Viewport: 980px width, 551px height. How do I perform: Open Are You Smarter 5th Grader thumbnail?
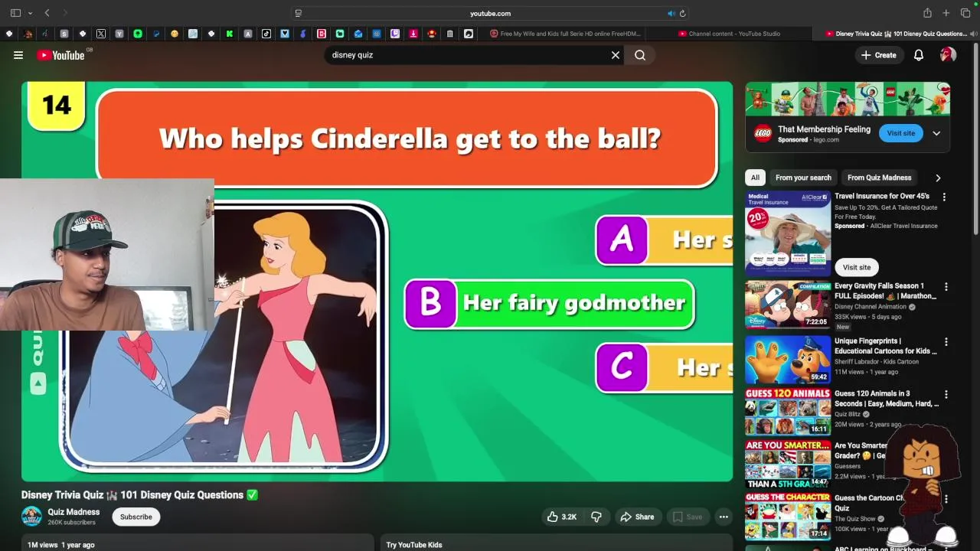coord(788,464)
